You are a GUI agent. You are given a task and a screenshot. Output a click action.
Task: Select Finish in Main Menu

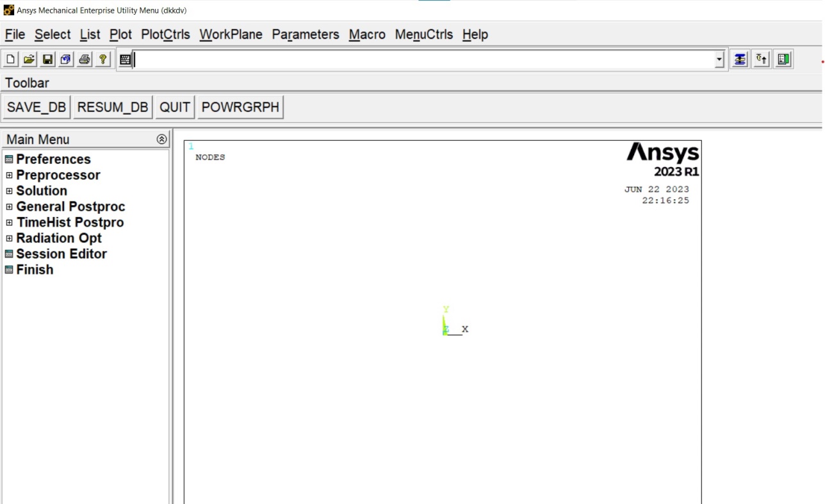point(35,270)
